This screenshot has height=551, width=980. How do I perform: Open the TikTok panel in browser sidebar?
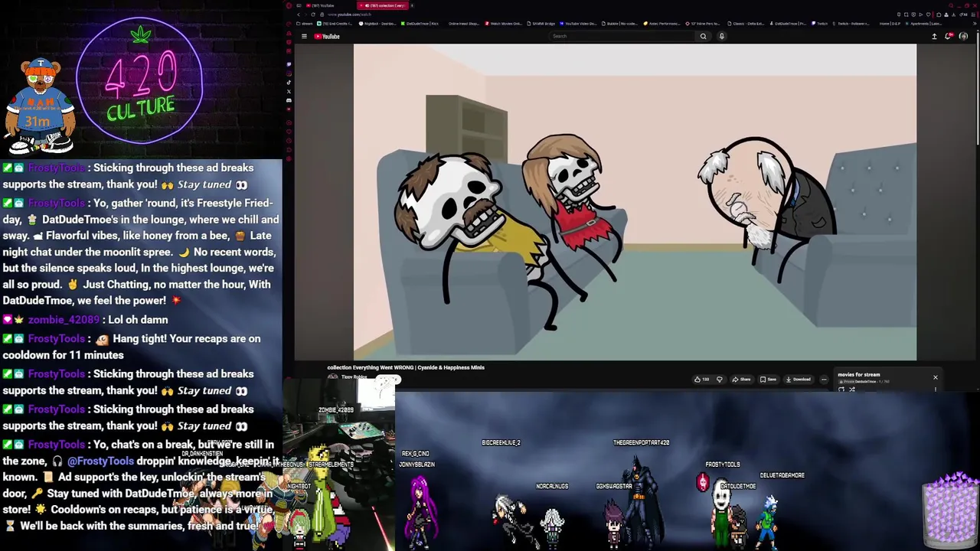[x=289, y=83]
